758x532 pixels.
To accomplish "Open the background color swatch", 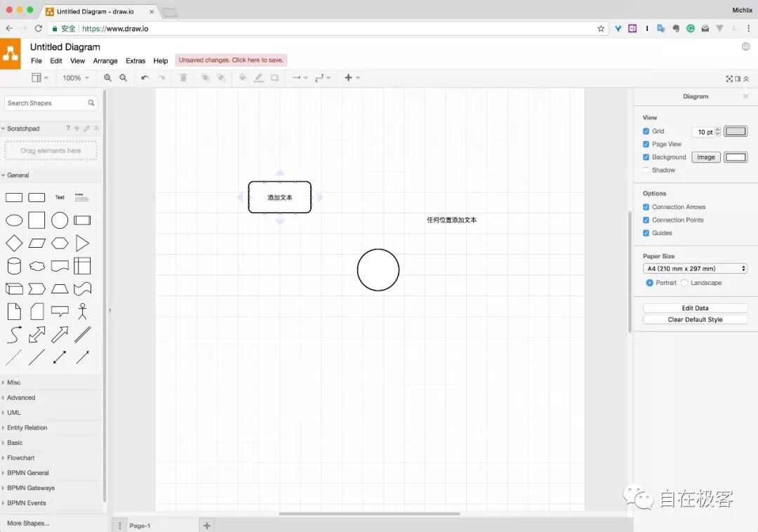I will click(736, 157).
